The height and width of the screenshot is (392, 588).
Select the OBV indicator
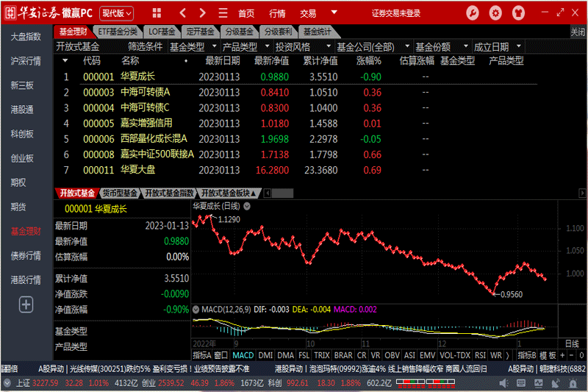[392, 355]
